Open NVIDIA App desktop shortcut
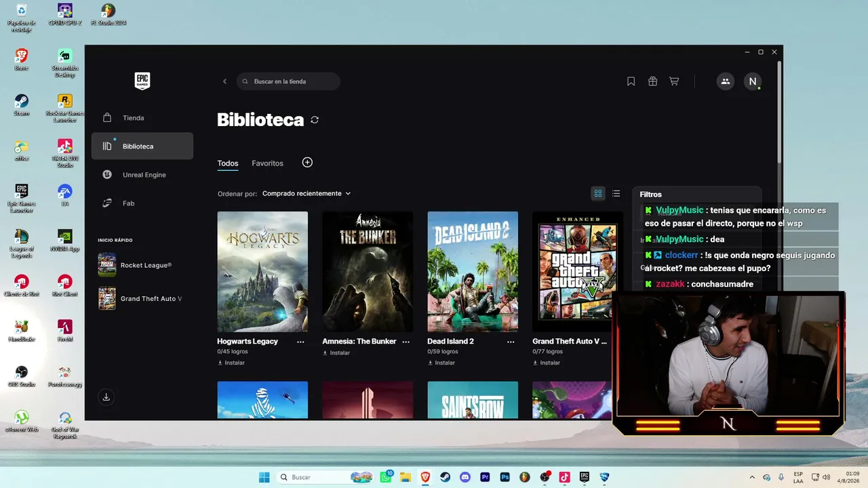This screenshot has width=868, height=488. 65,241
